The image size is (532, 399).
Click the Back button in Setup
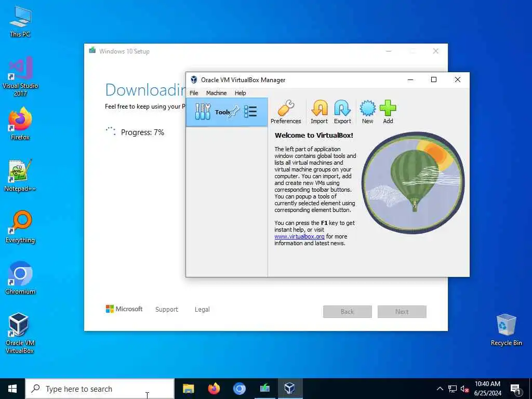point(348,312)
